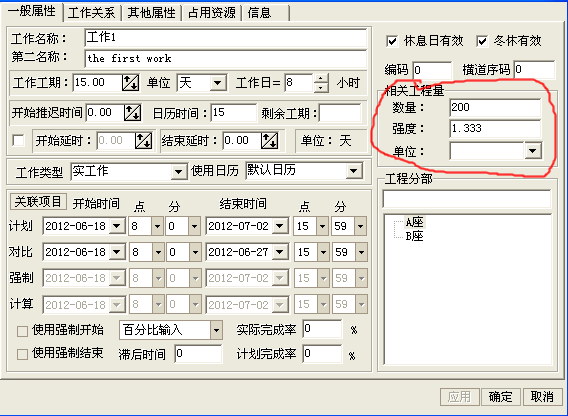Screen dimensions: 568x416
Task: Click the 关联项目 button
Action: tap(38, 201)
